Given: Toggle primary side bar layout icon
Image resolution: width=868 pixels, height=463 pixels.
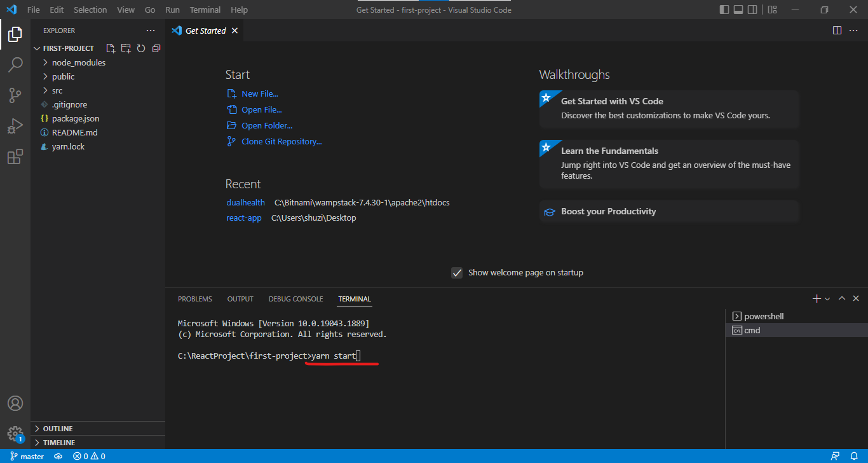Looking at the screenshot, I should [x=724, y=10].
